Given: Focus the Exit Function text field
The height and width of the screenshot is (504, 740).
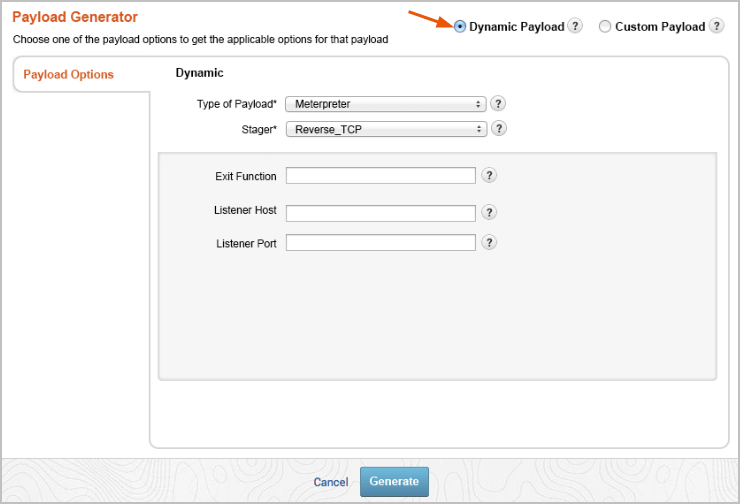Looking at the screenshot, I should coord(380,176).
